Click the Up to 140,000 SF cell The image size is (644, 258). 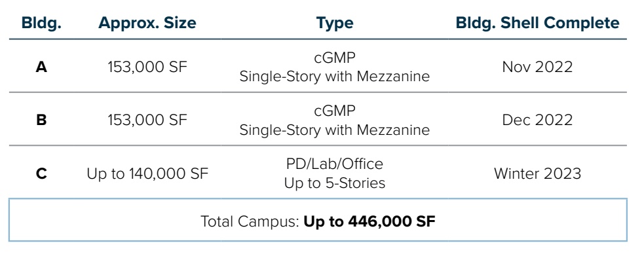click(x=147, y=174)
